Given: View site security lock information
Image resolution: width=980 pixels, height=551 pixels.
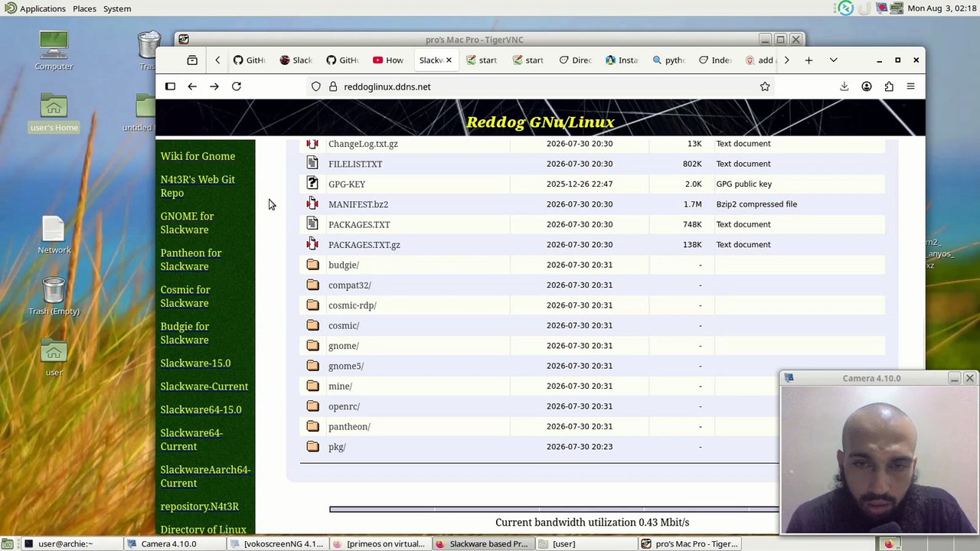Looking at the screenshot, I should pos(333,86).
